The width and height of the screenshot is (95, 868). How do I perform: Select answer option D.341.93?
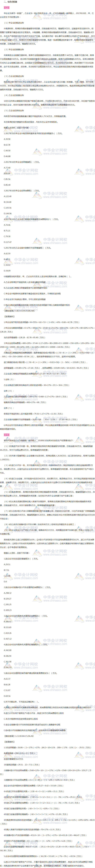tap(8, 668)
